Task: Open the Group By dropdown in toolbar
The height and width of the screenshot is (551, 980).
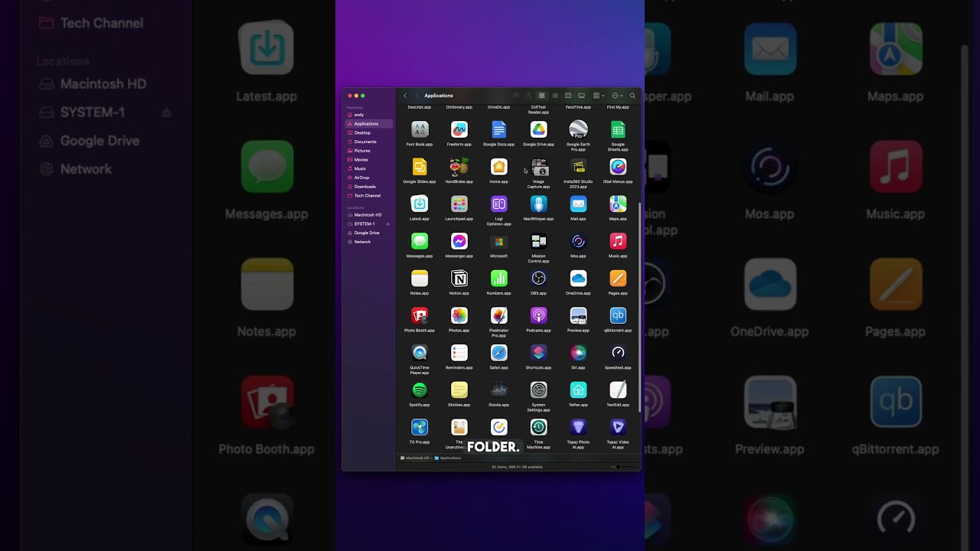Action: [598, 96]
